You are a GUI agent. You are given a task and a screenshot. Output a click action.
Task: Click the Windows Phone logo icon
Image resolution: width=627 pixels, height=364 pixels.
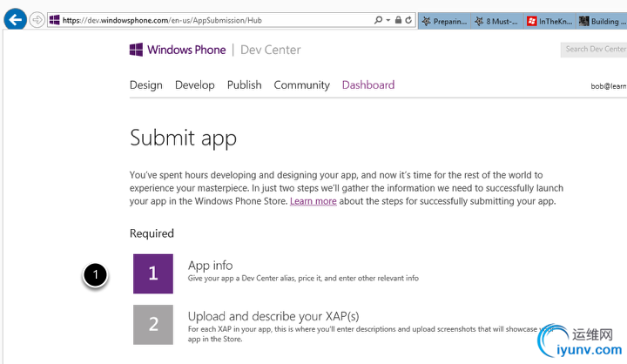136,50
